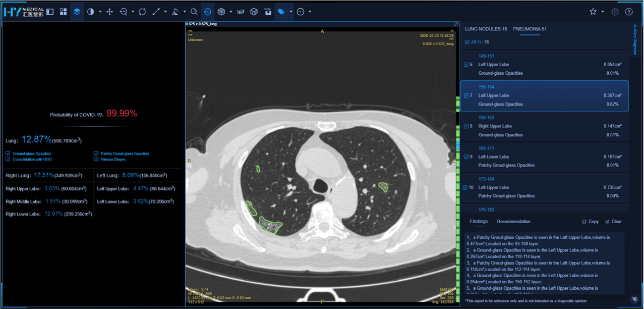Viewport: 644px width, 309px height.
Task: Select the pan/move tool
Action: point(109,12)
